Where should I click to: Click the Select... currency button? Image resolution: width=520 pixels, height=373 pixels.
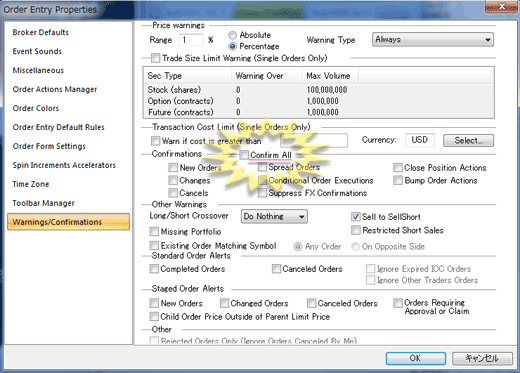point(468,140)
